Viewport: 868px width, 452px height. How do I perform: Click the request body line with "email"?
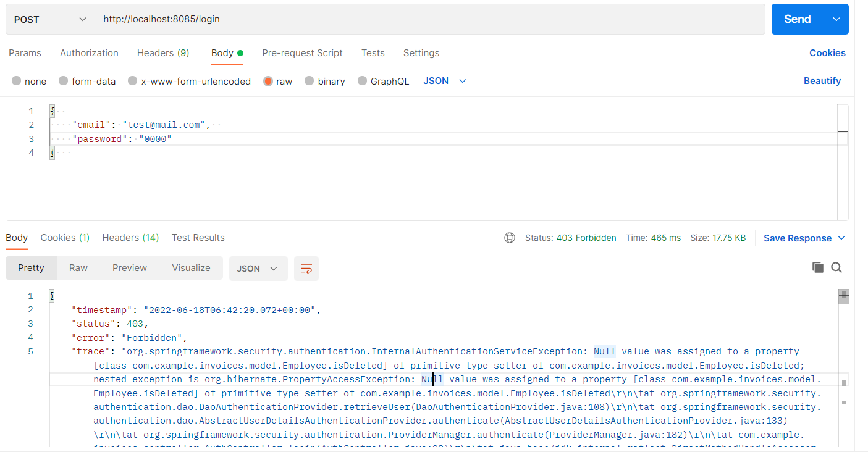(141, 125)
